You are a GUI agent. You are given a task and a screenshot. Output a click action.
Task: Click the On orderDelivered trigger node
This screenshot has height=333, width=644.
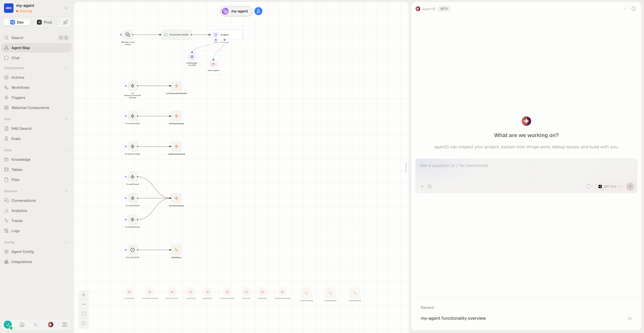[x=132, y=219]
